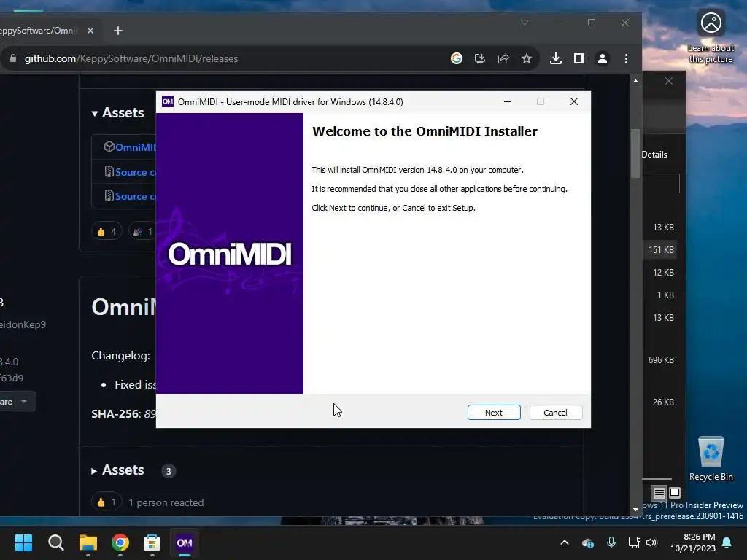Screen dimensions: 747x560
Task: Click the Chrome address bar URL
Action: coord(131,58)
